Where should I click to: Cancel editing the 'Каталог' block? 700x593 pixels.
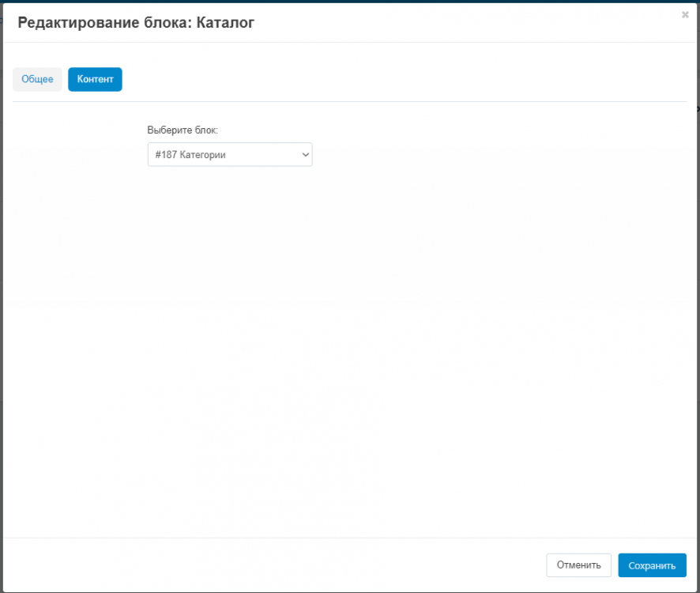(x=578, y=565)
